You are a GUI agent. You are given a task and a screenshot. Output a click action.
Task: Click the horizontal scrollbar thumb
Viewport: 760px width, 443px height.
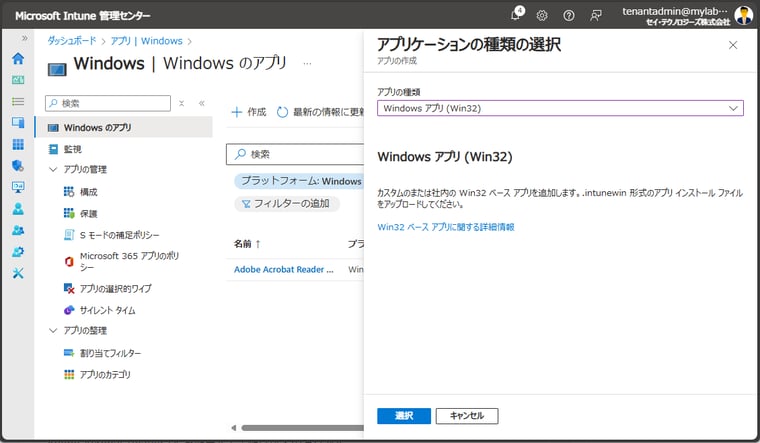tap(302, 428)
